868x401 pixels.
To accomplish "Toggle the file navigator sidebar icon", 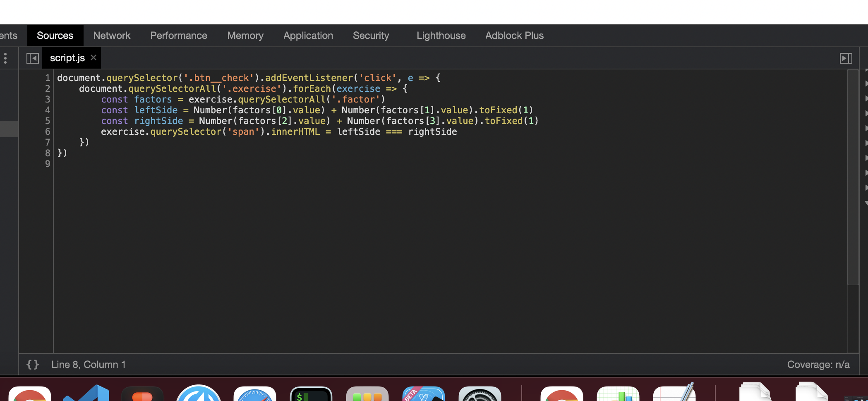I will (x=32, y=58).
